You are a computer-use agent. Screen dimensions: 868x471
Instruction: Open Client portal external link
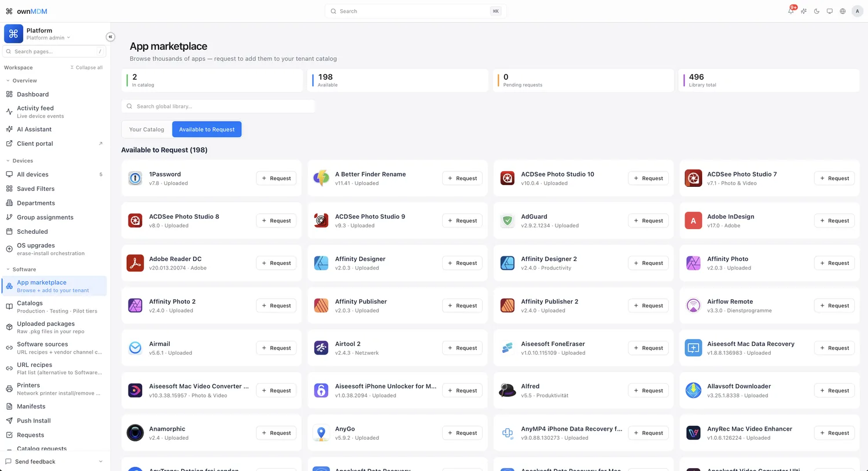pos(54,143)
